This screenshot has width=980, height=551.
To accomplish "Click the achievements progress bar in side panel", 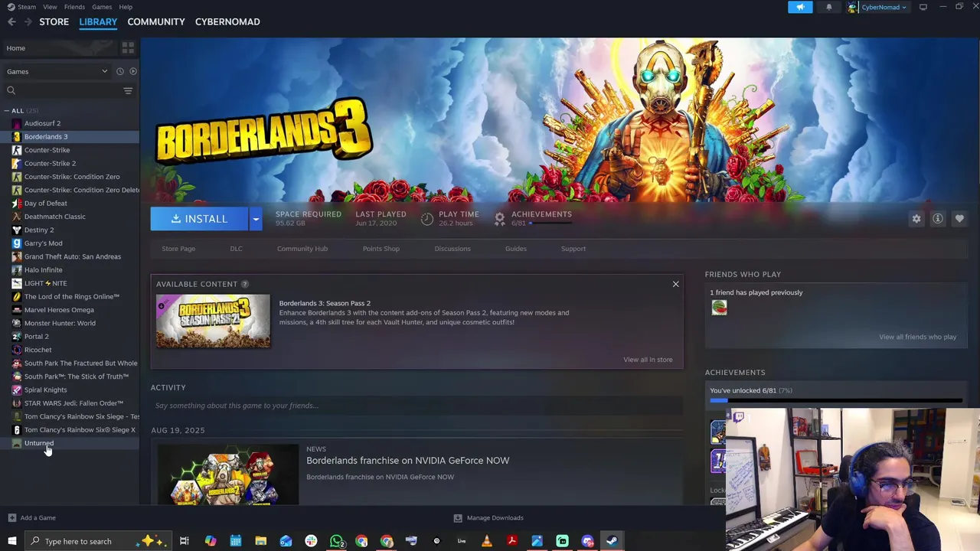I will pos(835,400).
